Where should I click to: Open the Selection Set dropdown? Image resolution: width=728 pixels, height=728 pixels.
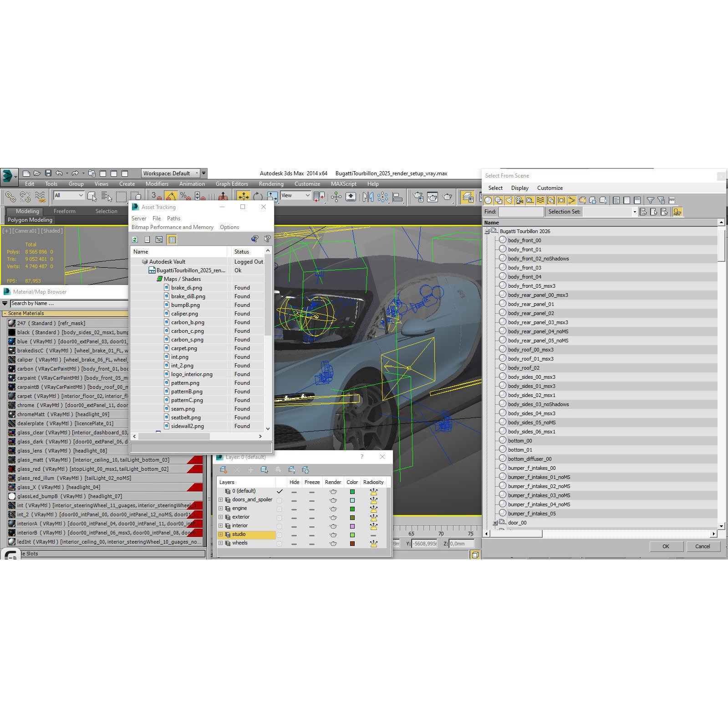(x=610, y=212)
